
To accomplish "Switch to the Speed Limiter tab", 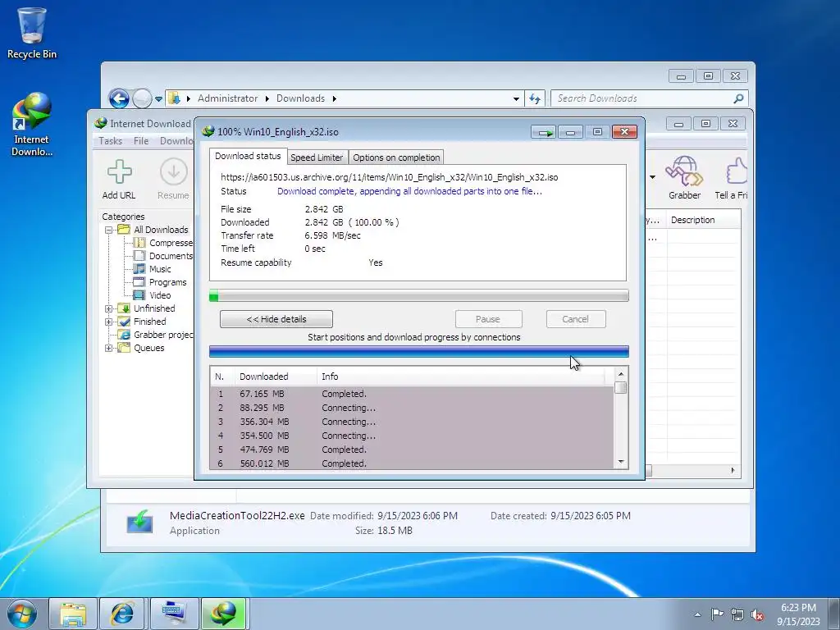I will coord(317,157).
